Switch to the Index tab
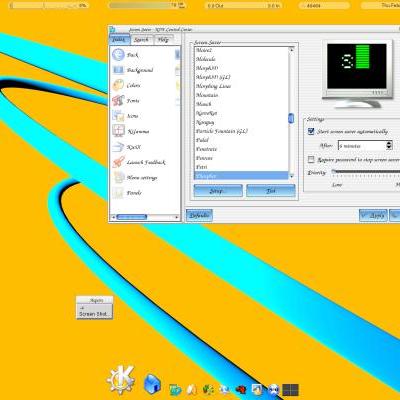 (119, 39)
